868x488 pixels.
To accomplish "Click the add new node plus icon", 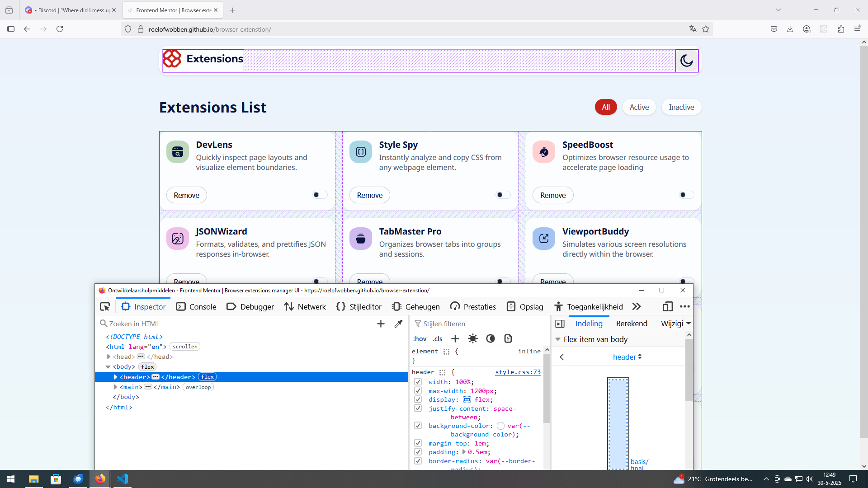I will click(x=381, y=324).
